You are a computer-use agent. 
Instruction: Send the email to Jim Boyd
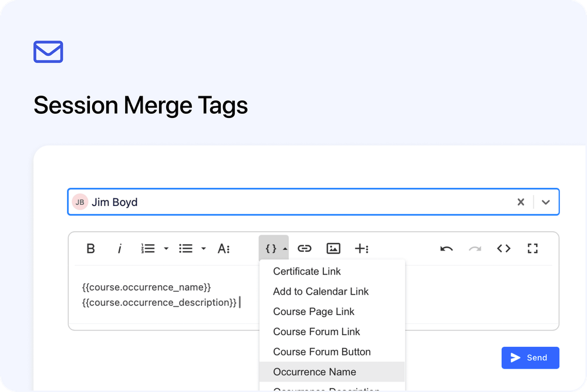pos(530,357)
